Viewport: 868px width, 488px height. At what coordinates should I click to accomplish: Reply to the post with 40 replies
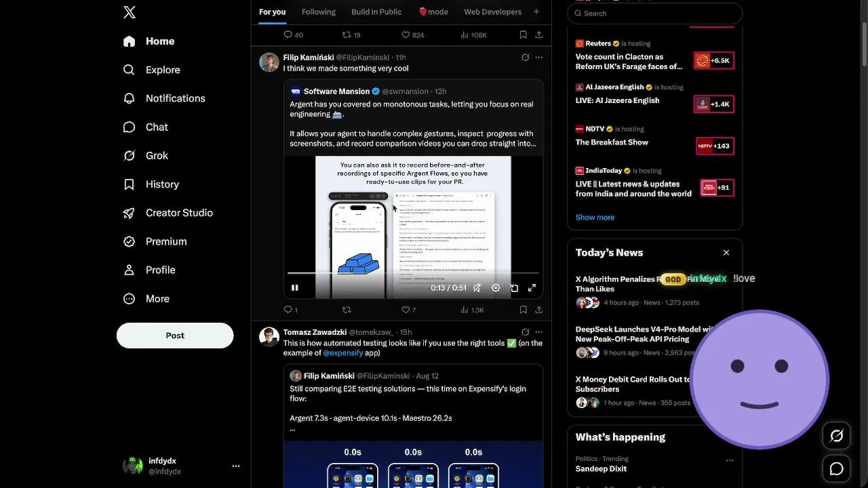(294, 35)
